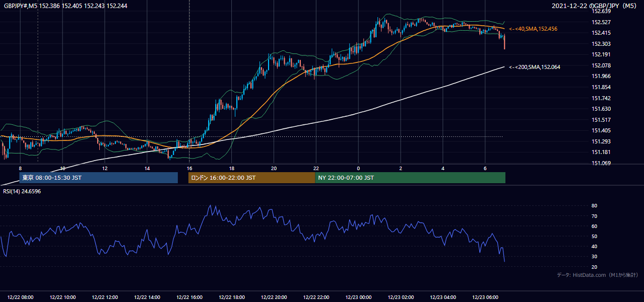Click RSI scale level 50
Screen dimensions: 644x302
pyautogui.click(x=595, y=236)
